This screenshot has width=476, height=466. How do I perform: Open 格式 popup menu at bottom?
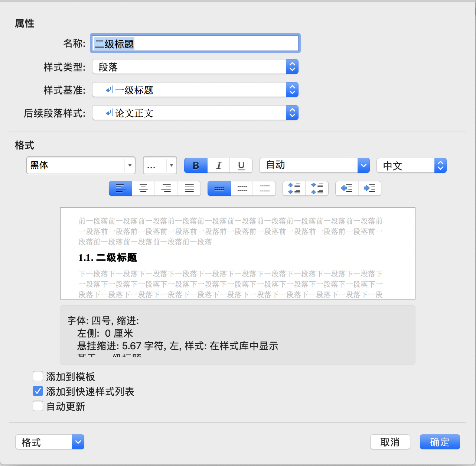coord(50,442)
